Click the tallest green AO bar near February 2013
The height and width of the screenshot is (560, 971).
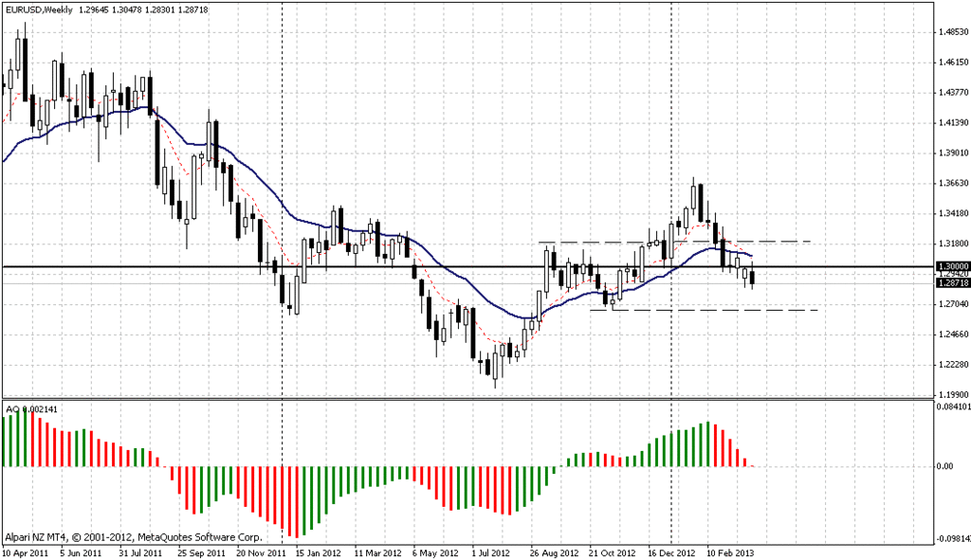pos(707,444)
